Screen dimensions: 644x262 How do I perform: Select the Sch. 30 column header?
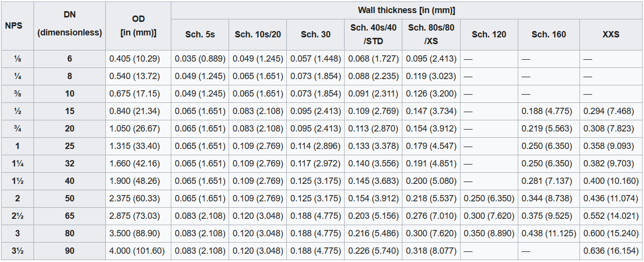315,34
